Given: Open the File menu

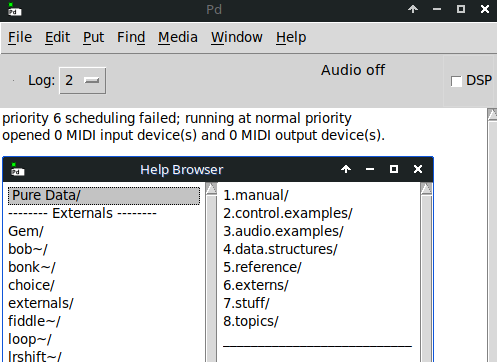Looking at the screenshot, I should click(20, 37).
